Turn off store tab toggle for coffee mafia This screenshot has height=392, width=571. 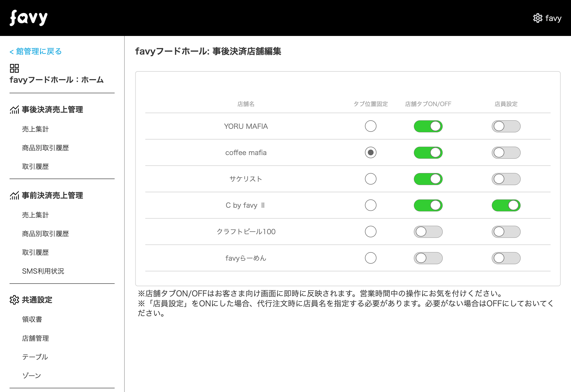(428, 153)
